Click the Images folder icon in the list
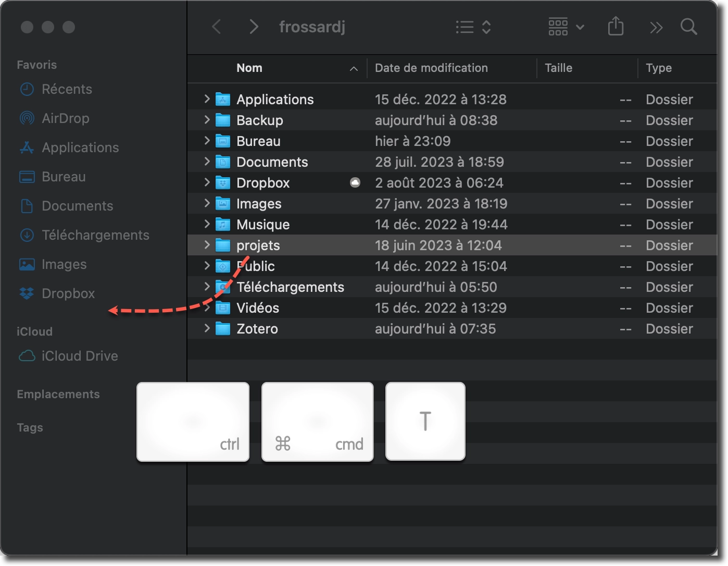Viewport: 728px width, 566px height. pyautogui.click(x=223, y=203)
